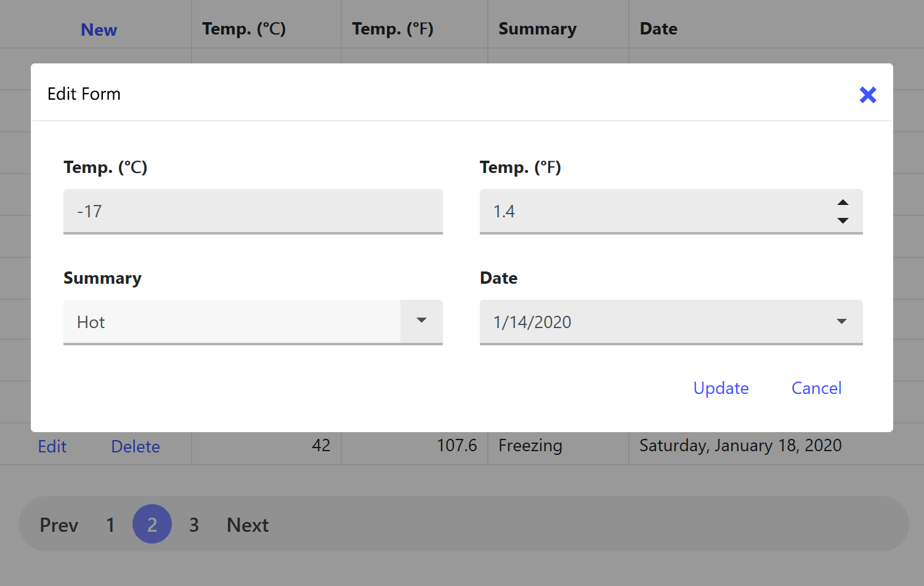Viewport: 924px width, 586px height.
Task: Click the Temp. (°F) decrement down arrow
Action: pyautogui.click(x=843, y=220)
